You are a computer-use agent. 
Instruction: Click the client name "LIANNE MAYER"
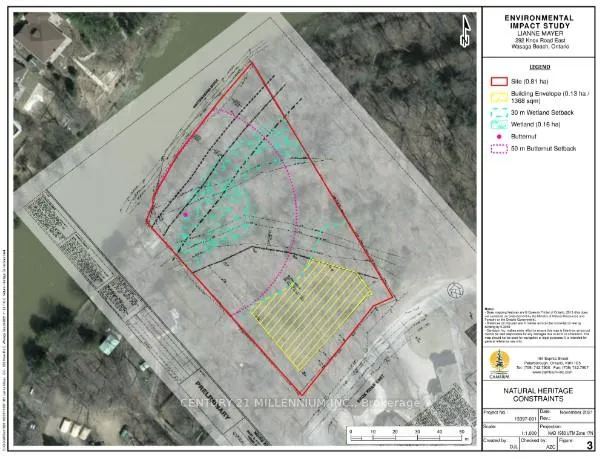[x=539, y=34]
